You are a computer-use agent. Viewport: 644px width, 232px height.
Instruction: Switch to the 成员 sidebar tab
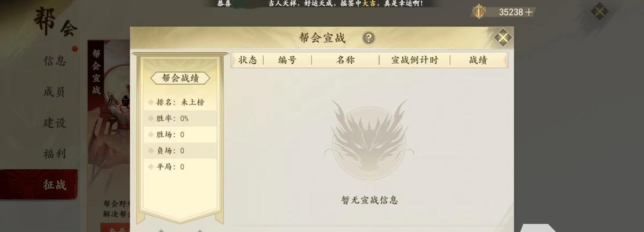(x=54, y=92)
